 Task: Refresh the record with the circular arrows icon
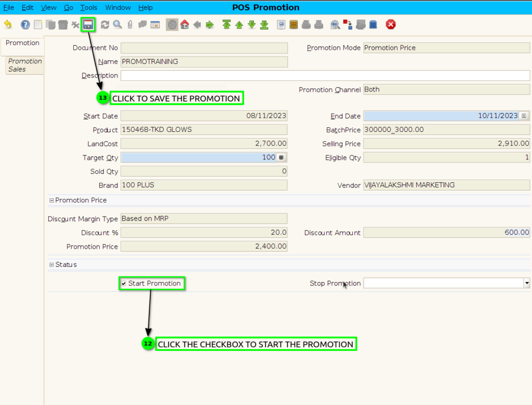pos(105,24)
